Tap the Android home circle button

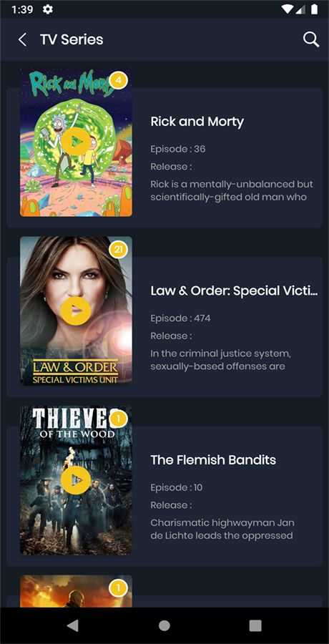(164, 625)
